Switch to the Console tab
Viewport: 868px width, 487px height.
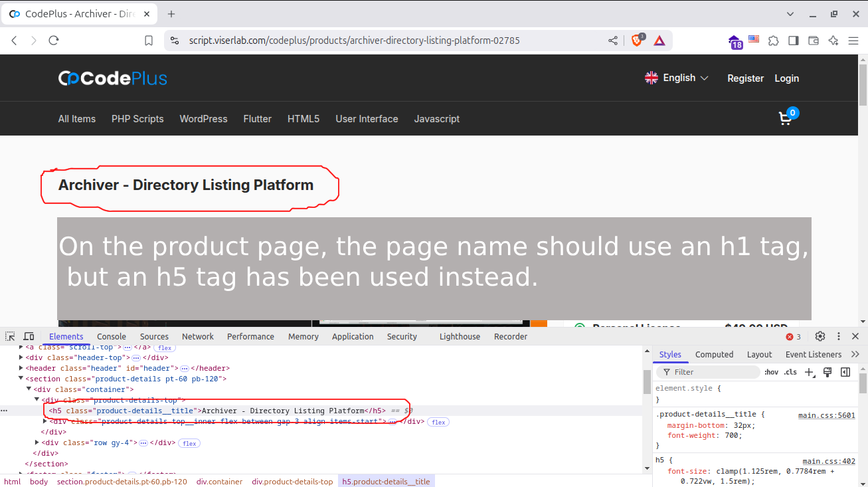click(x=112, y=337)
